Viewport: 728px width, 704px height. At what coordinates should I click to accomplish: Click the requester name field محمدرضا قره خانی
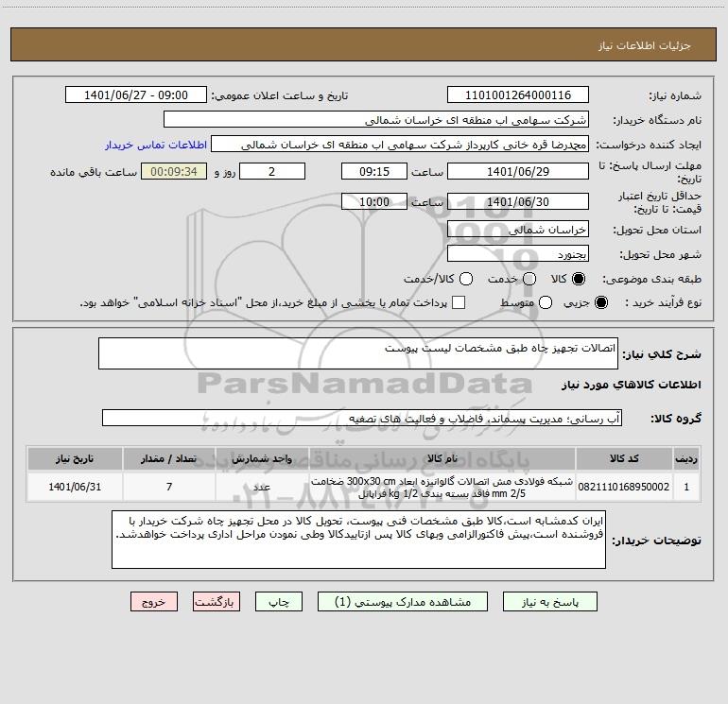click(400, 145)
